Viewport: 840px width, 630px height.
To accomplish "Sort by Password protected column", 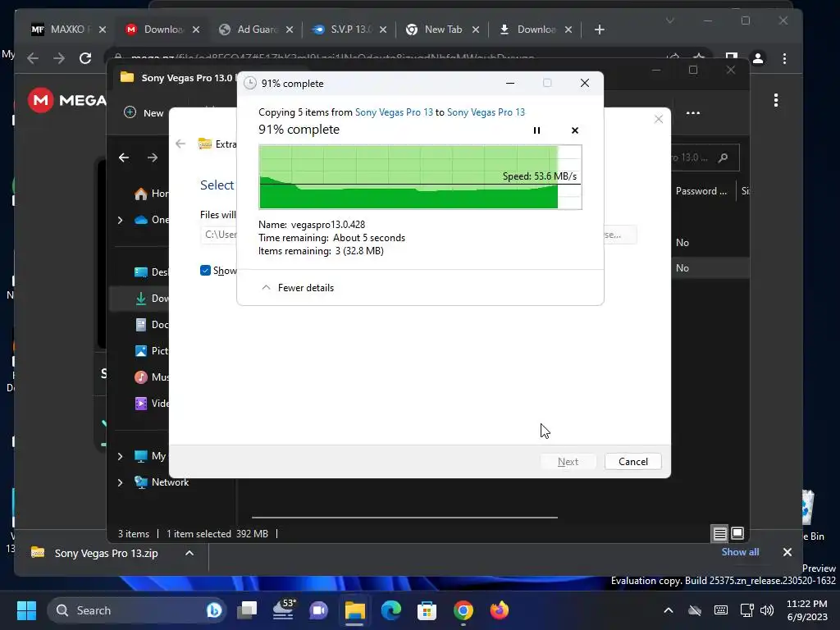I will click(701, 190).
